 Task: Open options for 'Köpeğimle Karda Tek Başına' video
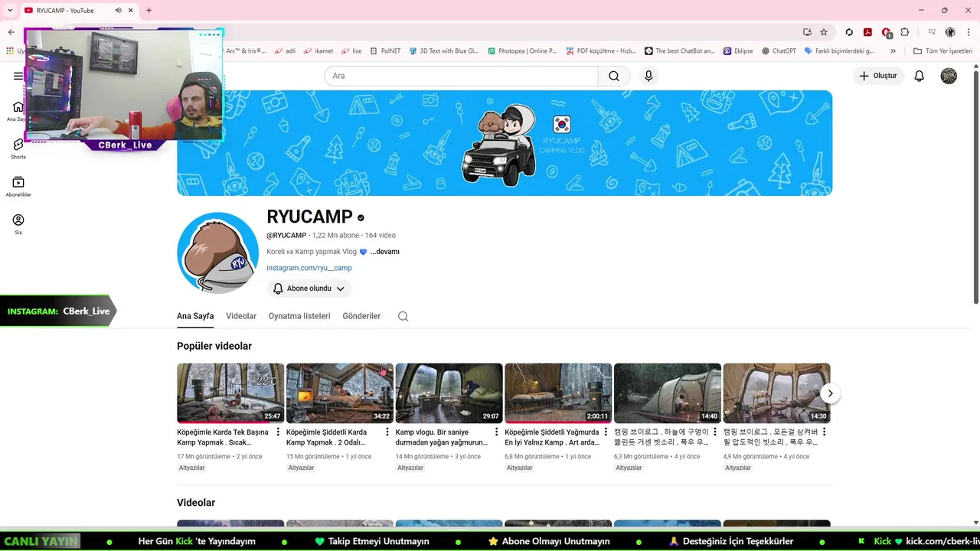pyautogui.click(x=278, y=432)
